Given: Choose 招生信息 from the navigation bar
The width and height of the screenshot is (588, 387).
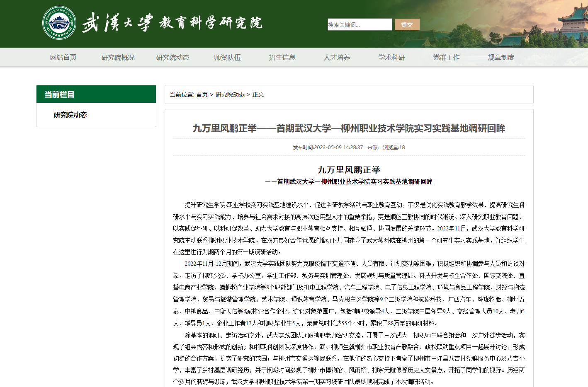Looking at the screenshot, I should [282, 57].
